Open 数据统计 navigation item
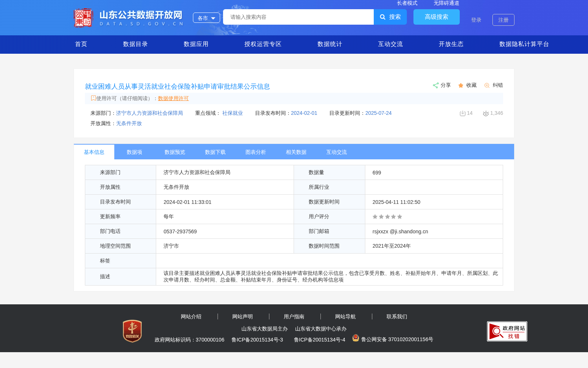This screenshot has width=588, height=368. [330, 44]
